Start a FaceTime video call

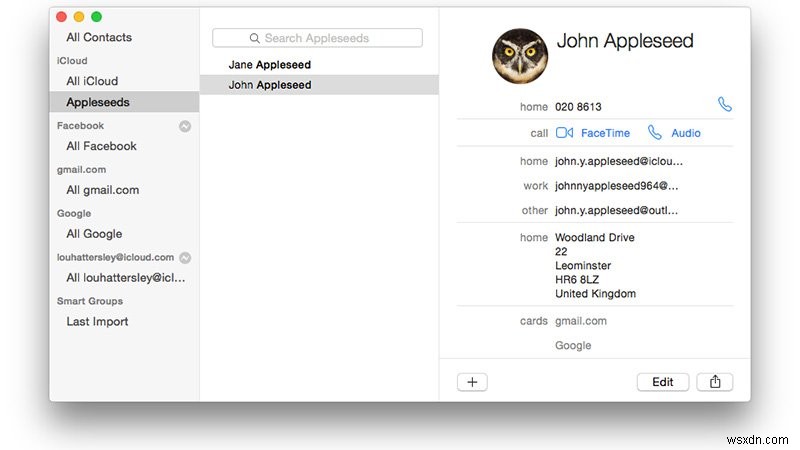(x=564, y=133)
